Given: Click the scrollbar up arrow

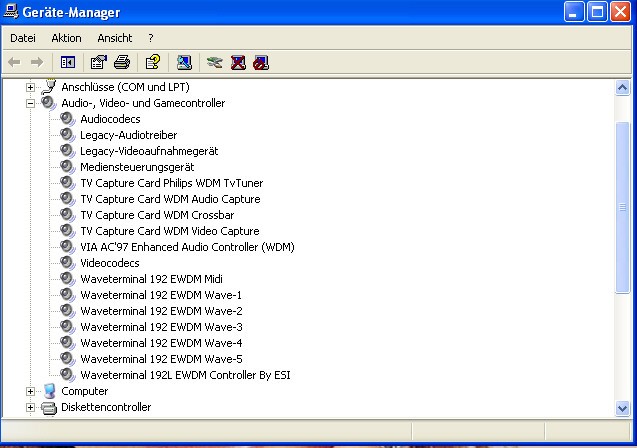Looking at the screenshot, I should point(622,87).
